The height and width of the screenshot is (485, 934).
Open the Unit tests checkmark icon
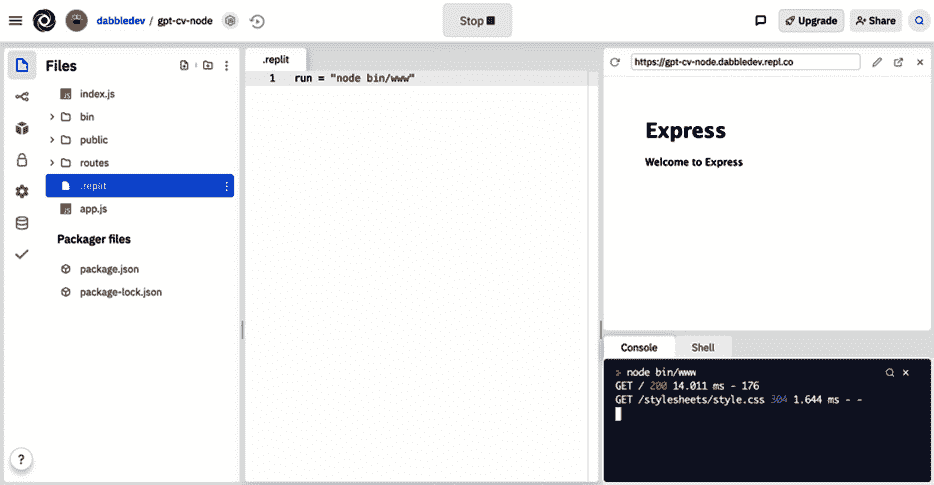click(x=22, y=254)
